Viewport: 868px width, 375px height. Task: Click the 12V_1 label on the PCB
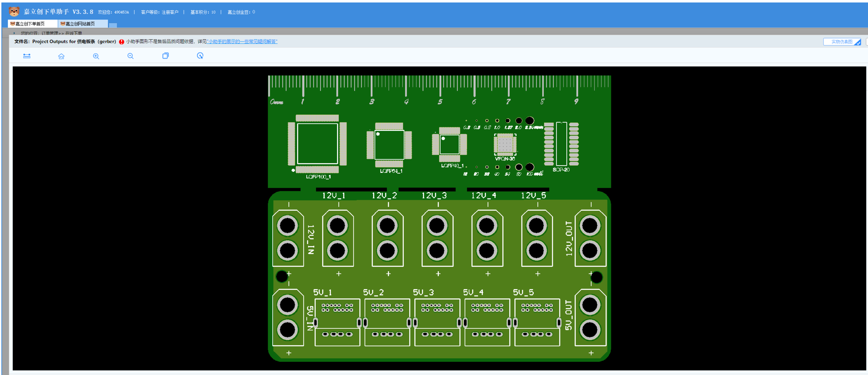click(334, 195)
